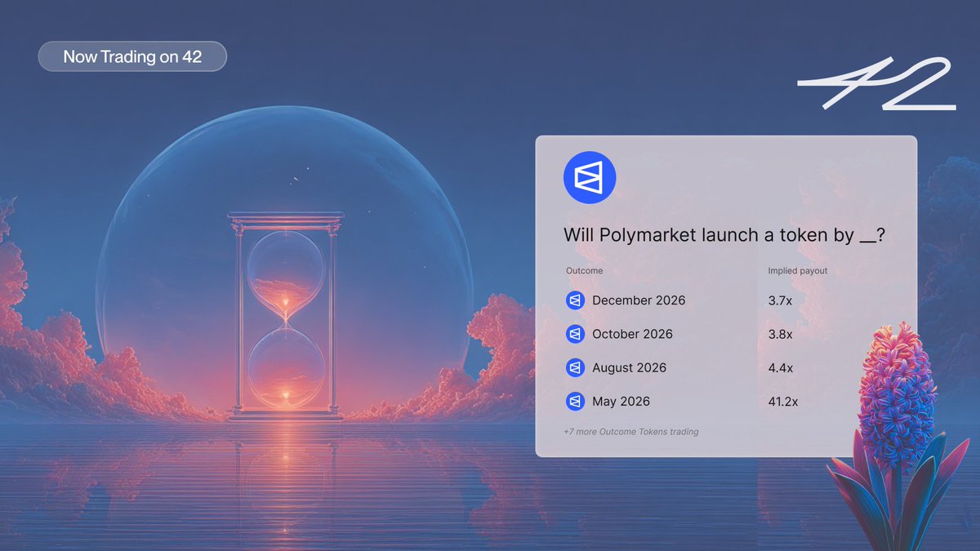Click the Polymarket icon beside May 2026

(575, 401)
